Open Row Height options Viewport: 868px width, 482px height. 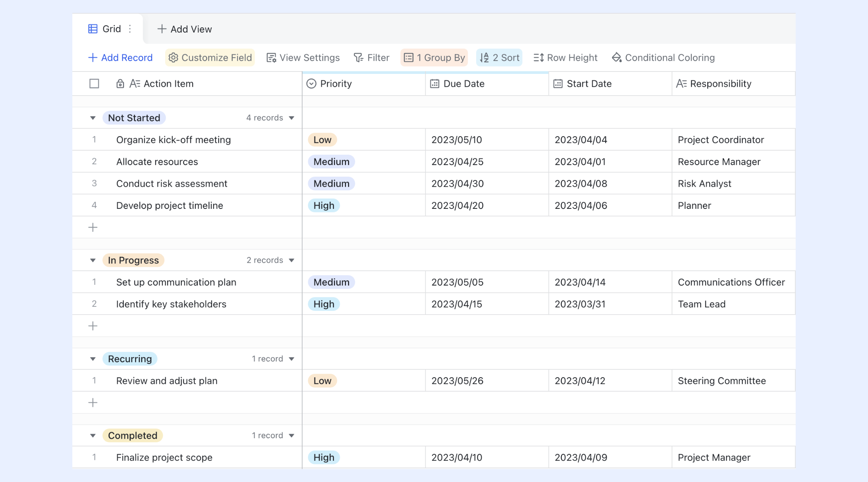click(x=565, y=58)
